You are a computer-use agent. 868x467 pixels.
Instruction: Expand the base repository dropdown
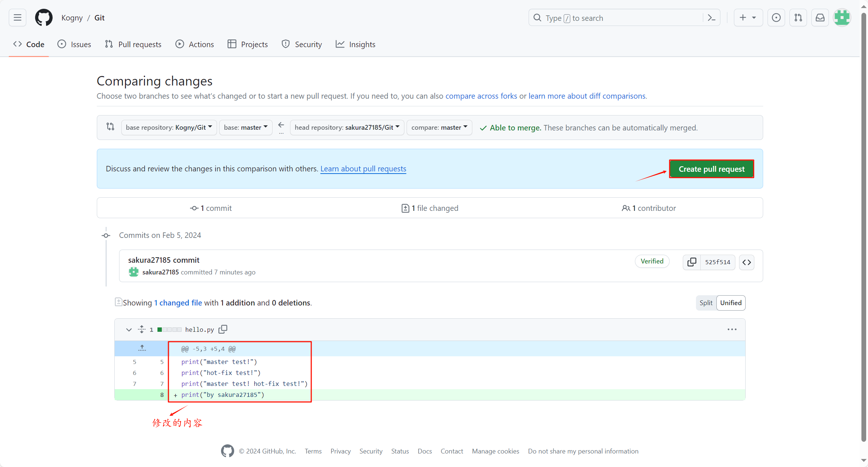pyautogui.click(x=167, y=127)
